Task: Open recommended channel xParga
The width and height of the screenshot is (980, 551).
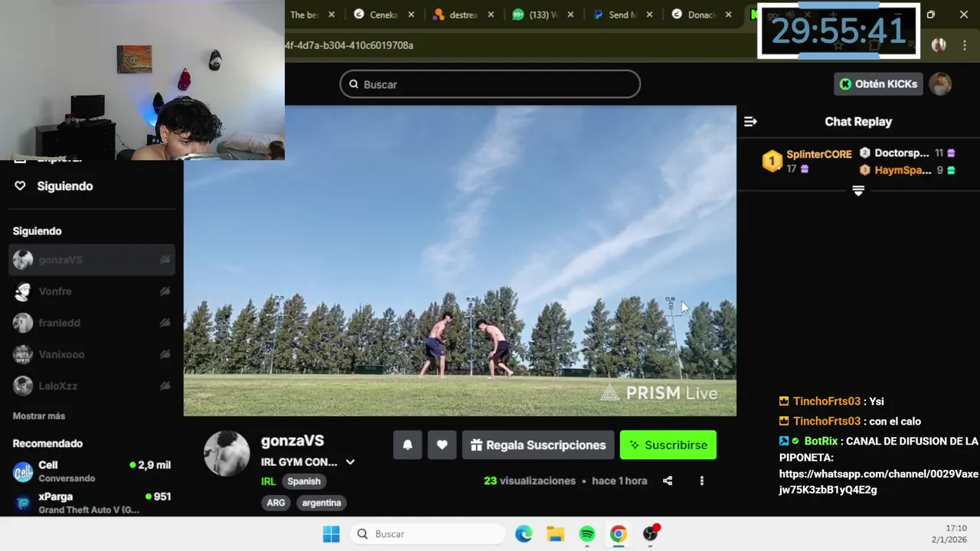Action: 92,503
